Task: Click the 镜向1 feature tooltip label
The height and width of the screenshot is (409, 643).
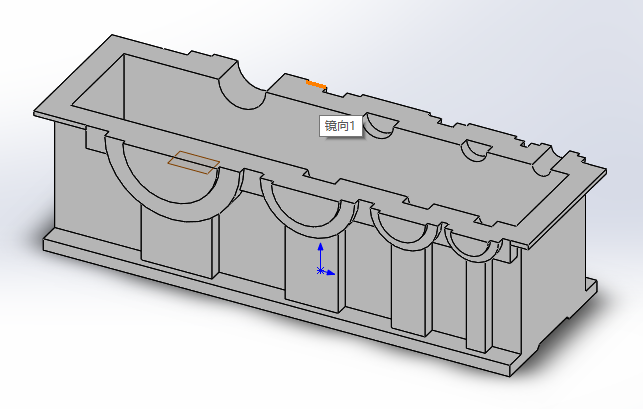Action: tap(340, 126)
